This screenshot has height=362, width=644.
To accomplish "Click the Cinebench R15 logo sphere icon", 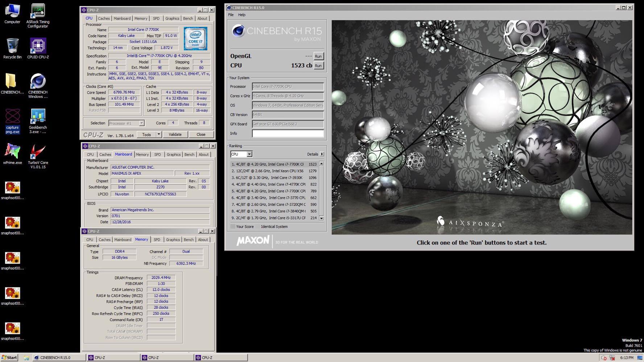I will [238, 31].
